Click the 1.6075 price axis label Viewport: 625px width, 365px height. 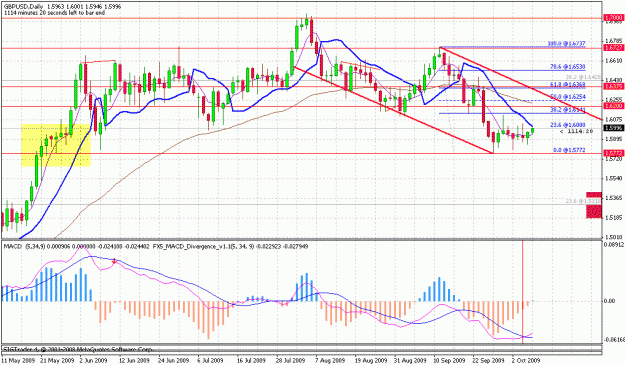coord(614,119)
